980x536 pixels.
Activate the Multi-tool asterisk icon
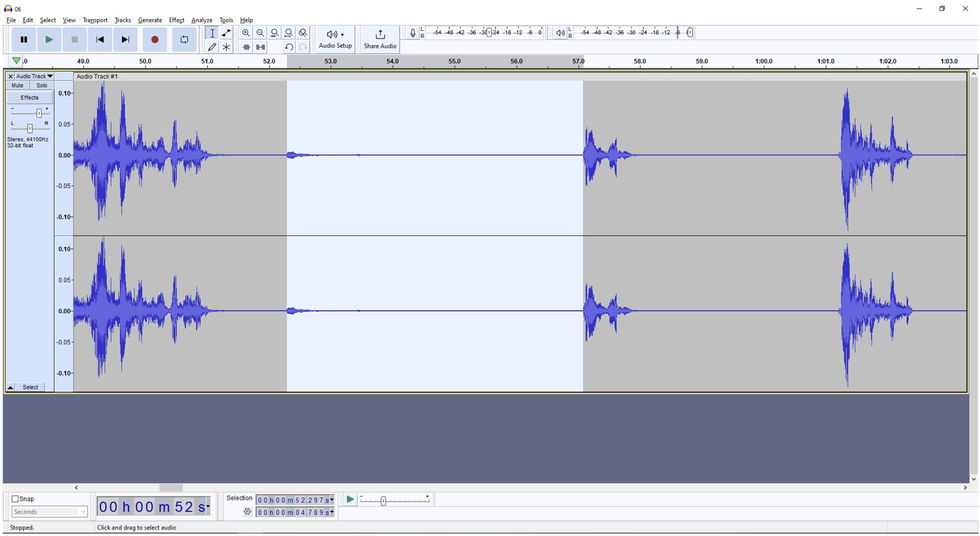click(x=226, y=47)
